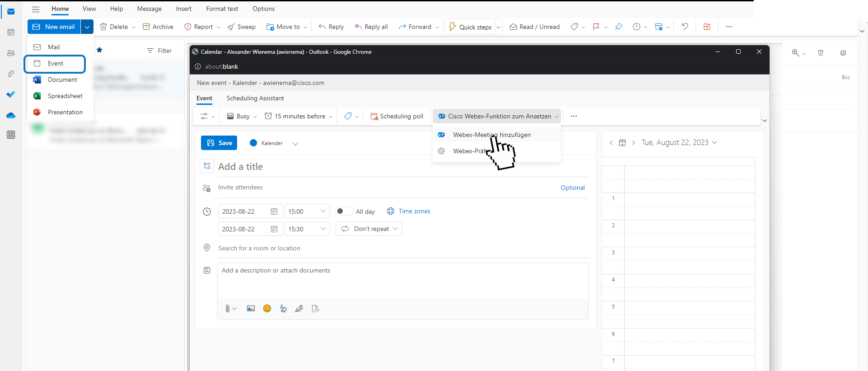The image size is (868, 371).
Task: Open the View ribbon tab
Action: (x=89, y=9)
